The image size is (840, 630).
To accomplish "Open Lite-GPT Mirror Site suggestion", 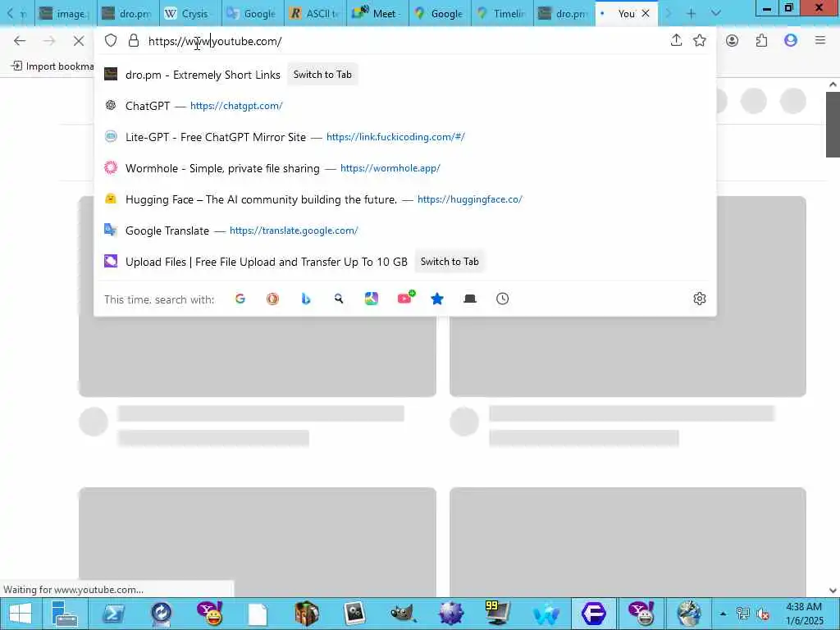I will (x=405, y=137).
